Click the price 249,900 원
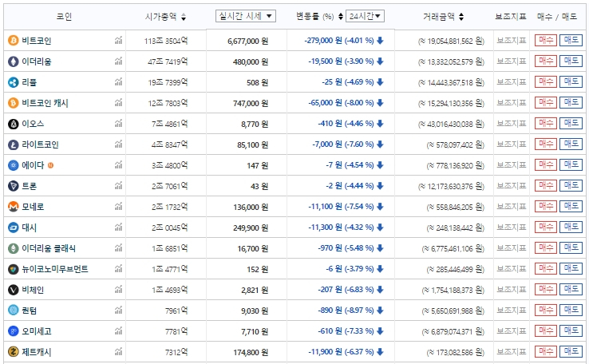This screenshot has height=364, width=589. 250,227
